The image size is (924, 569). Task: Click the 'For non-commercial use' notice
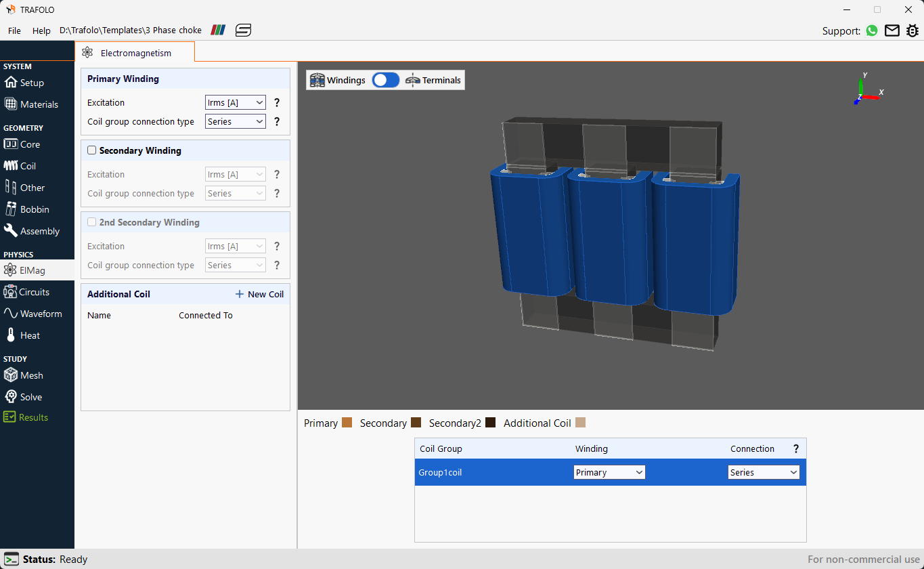tap(864, 560)
